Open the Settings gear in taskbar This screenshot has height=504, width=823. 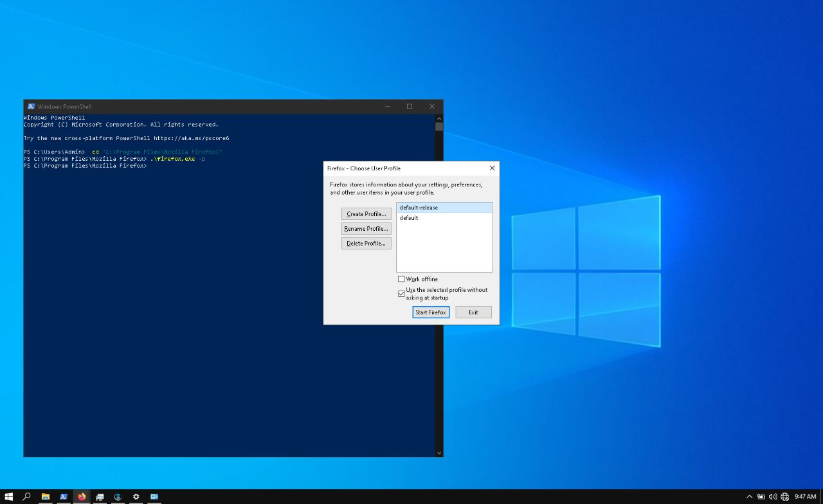click(136, 496)
